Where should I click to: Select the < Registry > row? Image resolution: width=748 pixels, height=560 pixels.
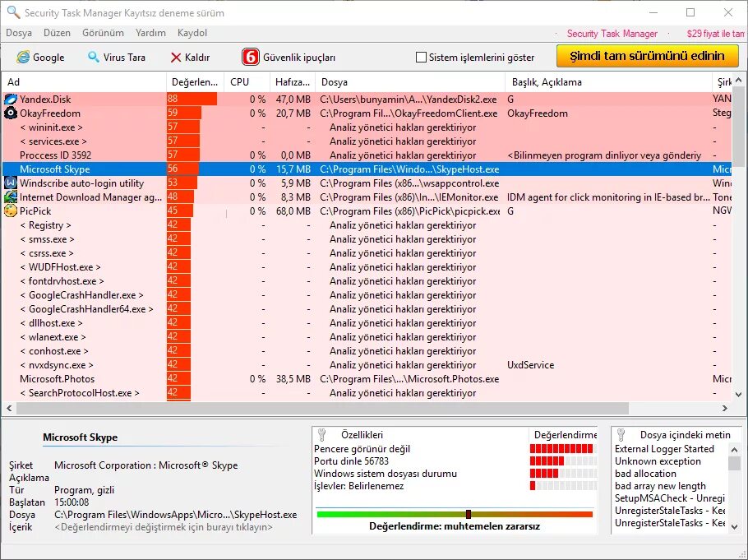(x=367, y=225)
